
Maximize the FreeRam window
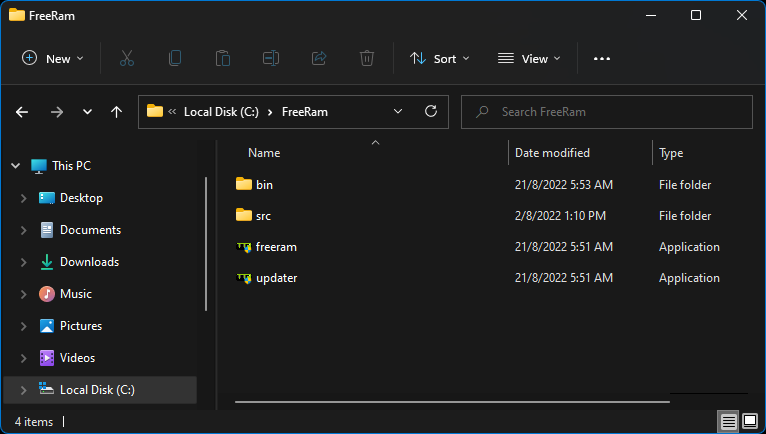(x=696, y=15)
